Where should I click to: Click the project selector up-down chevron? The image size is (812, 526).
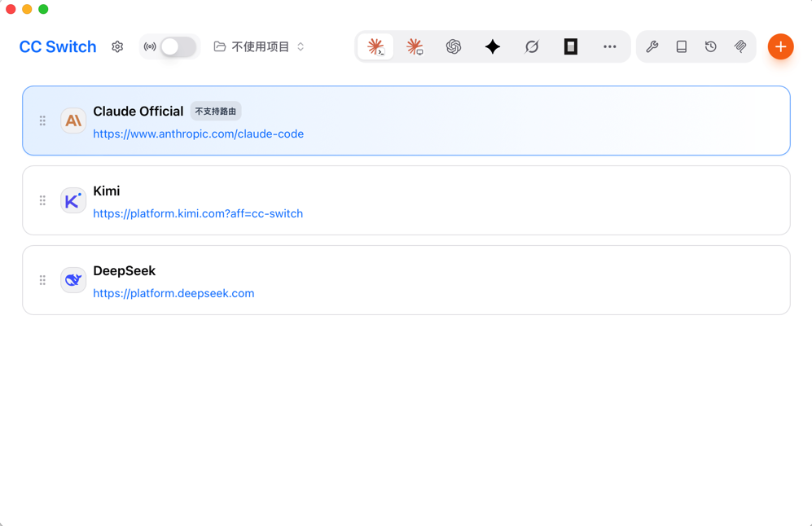301,46
